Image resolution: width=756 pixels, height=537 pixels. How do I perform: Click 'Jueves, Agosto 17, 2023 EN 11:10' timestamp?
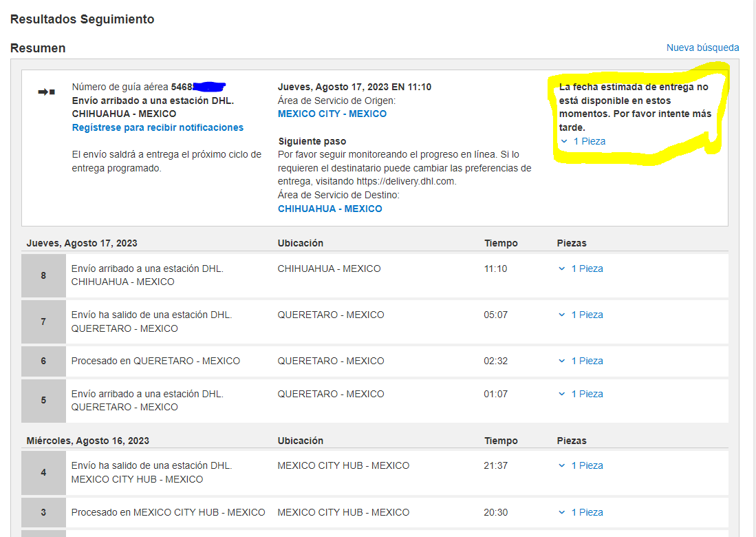pos(354,87)
